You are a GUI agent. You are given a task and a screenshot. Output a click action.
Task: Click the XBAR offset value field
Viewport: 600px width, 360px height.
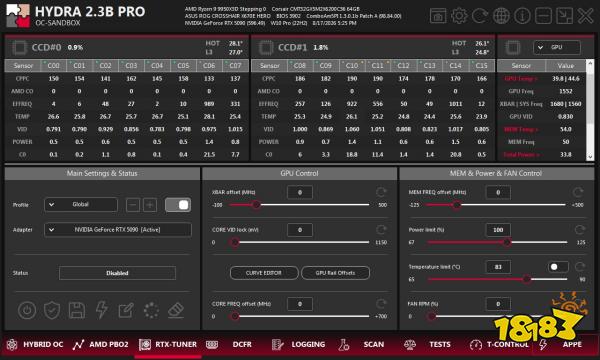tap(300, 192)
